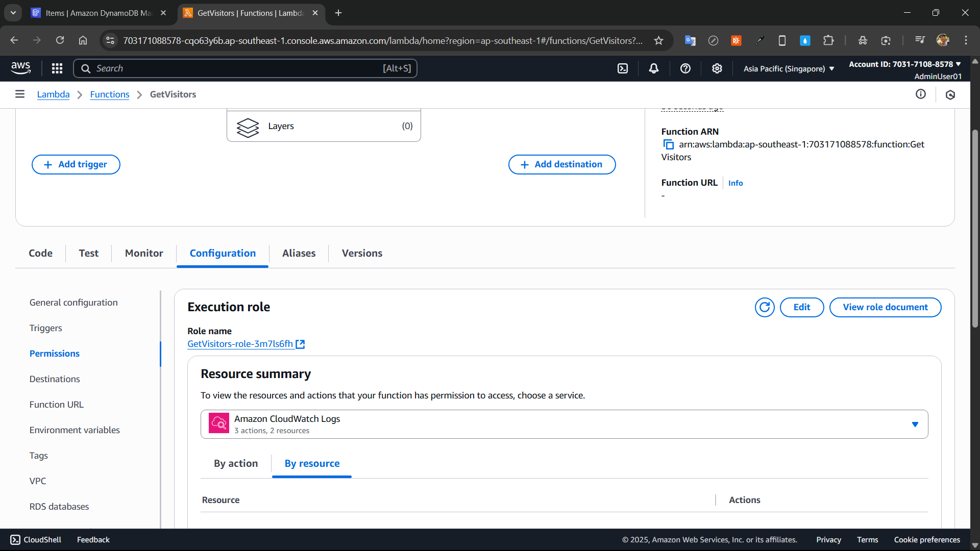Go to the Lambda breadcrumb link
The width and height of the screenshot is (980, 551).
tap(53, 94)
